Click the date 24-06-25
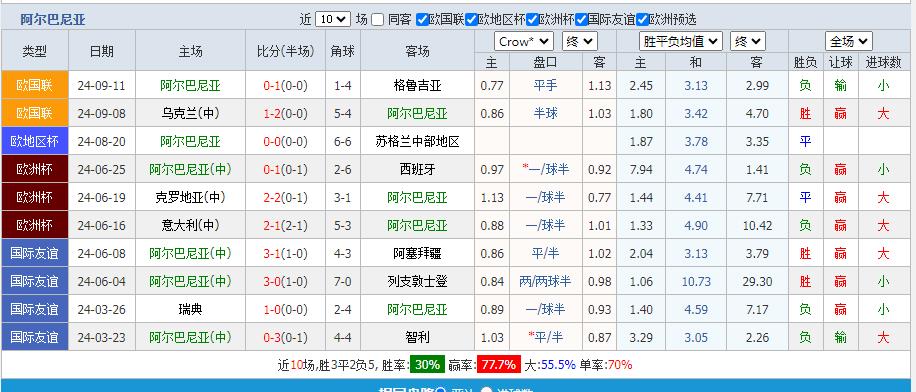 [x=102, y=170]
